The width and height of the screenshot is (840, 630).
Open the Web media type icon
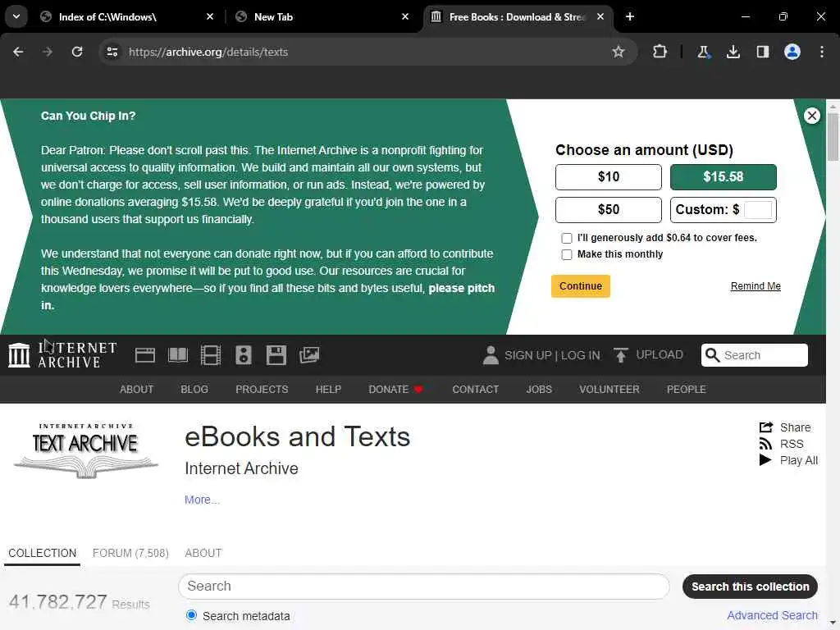point(144,355)
